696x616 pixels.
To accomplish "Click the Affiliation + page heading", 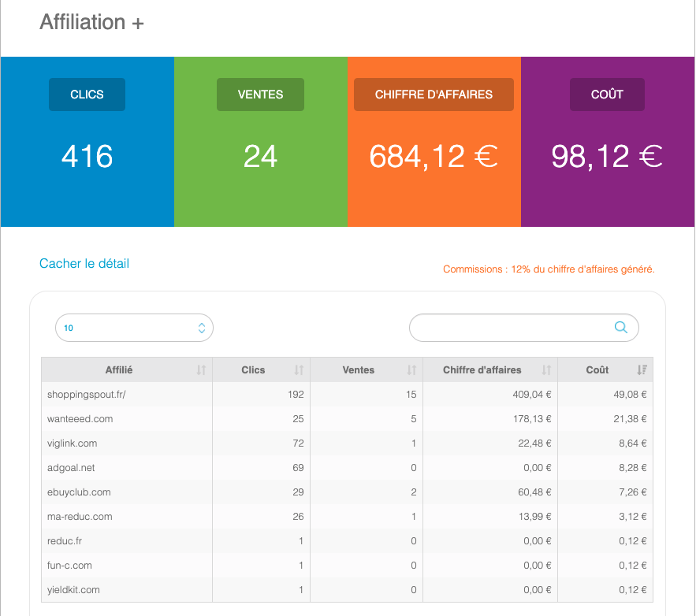I will point(91,23).
